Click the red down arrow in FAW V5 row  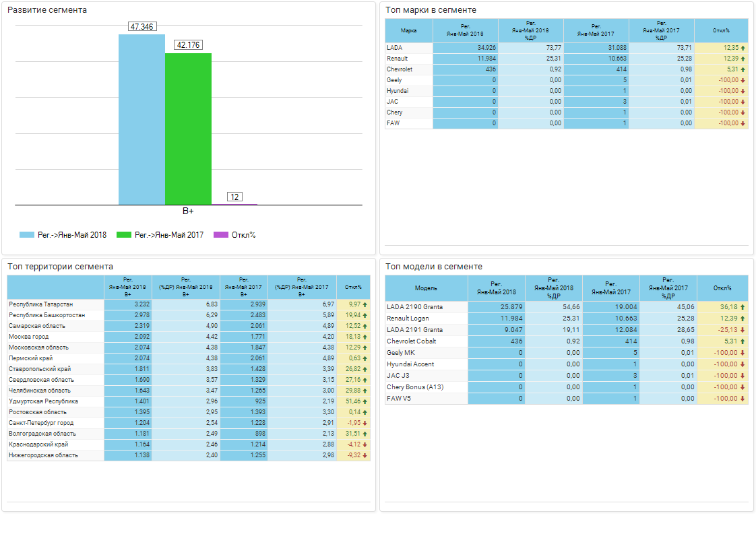[743, 399]
